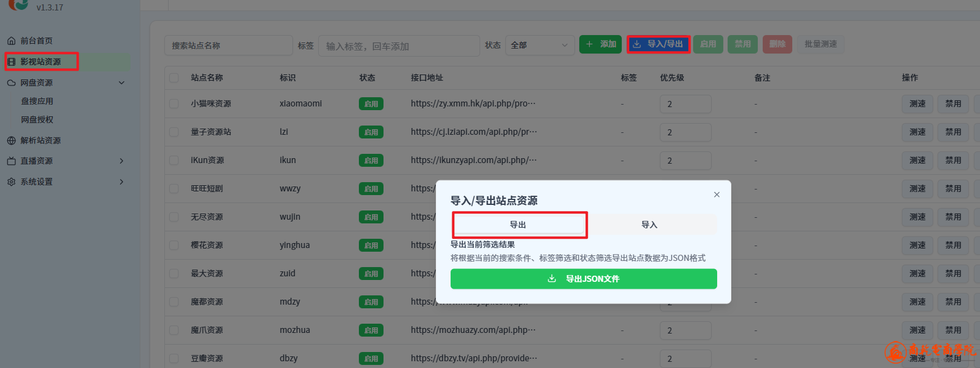The height and width of the screenshot is (368, 980).
Task: Open the 盘搜应用 sidebar item
Action: (38, 101)
